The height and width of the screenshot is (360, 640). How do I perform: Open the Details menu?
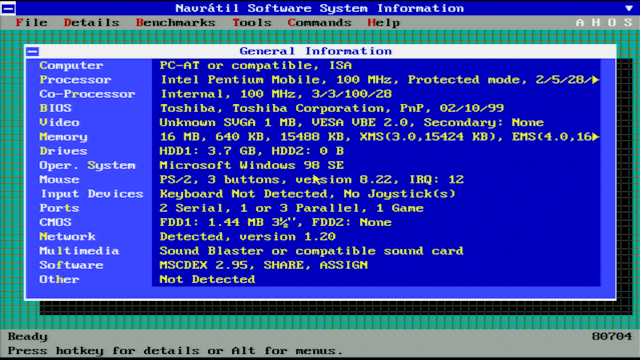91,22
